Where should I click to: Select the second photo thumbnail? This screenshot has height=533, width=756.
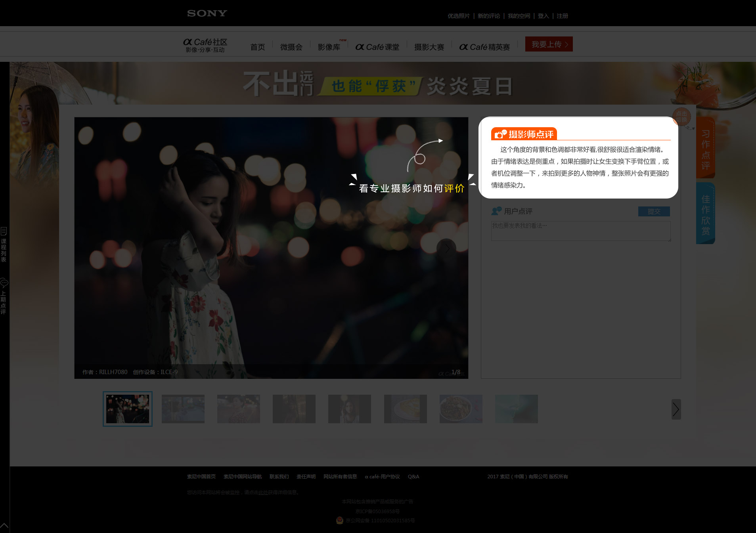click(x=183, y=409)
